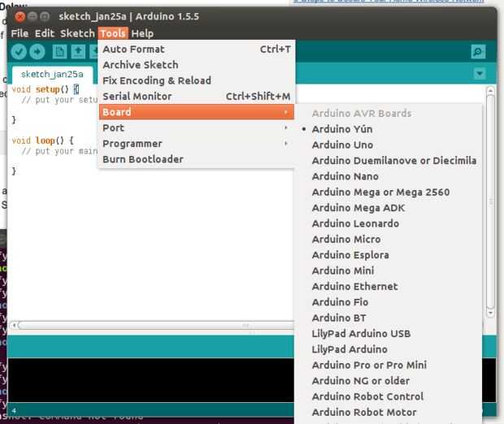Viewport: 504px width, 424px height.
Task: Click the Open sketch up-arrow icon
Action: pos(78,52)
